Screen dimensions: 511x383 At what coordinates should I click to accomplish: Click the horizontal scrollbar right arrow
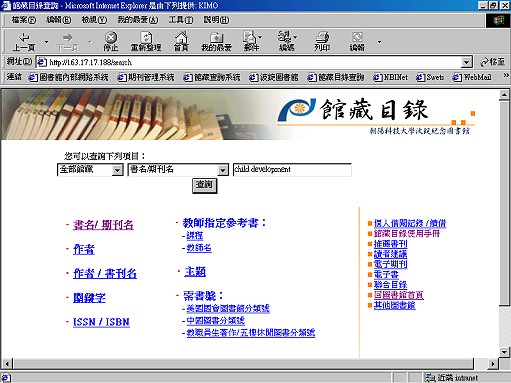click(492, 363)
